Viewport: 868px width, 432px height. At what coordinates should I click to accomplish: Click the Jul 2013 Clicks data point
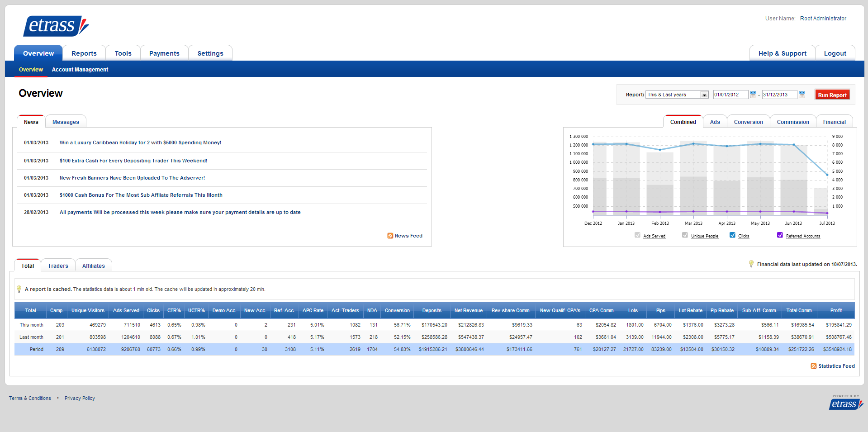pyautogui.click(x=827, y=175)
